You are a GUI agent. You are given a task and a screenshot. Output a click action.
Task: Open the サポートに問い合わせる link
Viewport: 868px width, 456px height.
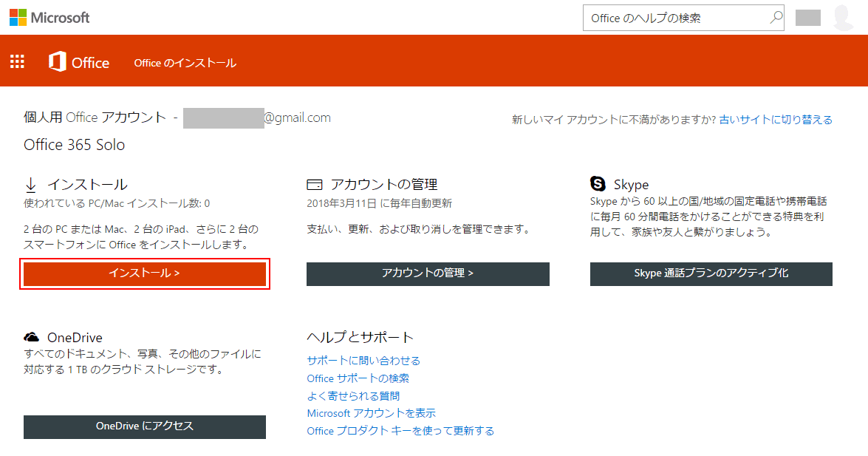(363, 361)
